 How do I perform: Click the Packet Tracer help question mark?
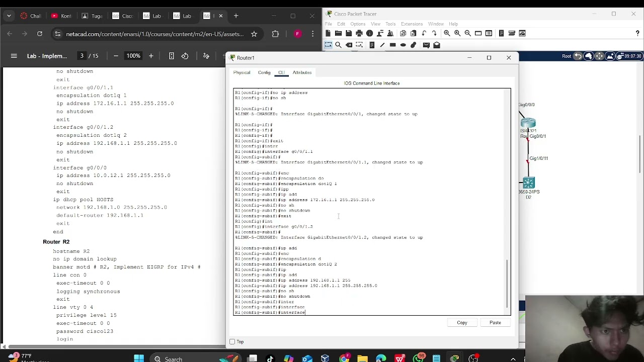[x=637, y=33]
